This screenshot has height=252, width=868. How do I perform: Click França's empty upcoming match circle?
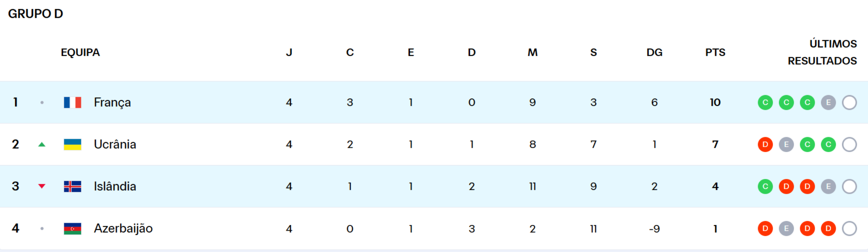[x=849, y=102]
